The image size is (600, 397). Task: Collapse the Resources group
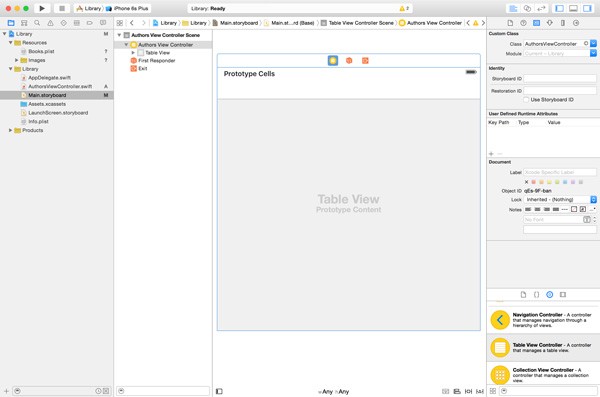pos(11,43)
